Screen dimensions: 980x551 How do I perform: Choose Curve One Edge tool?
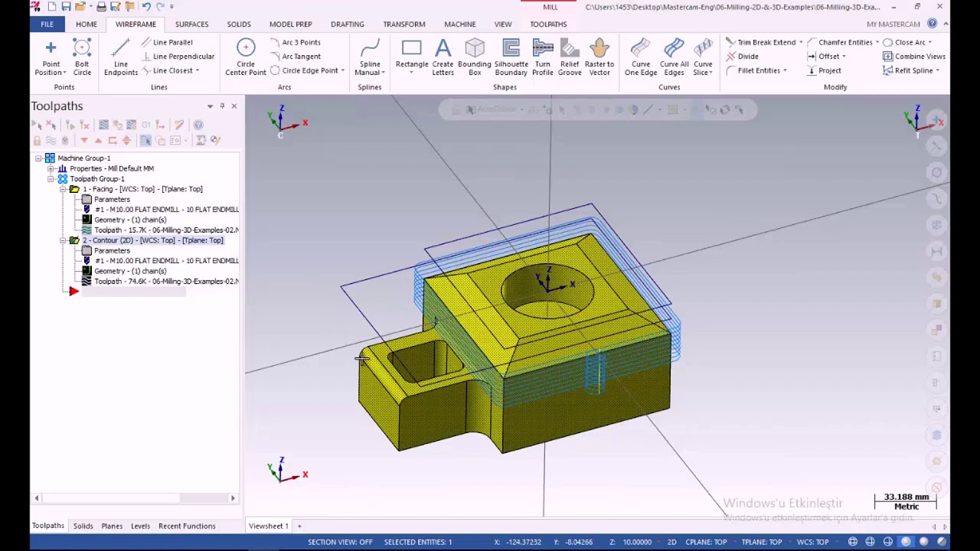[641, 57]
